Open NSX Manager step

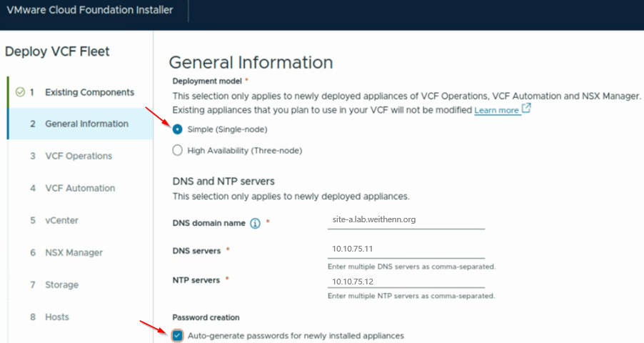[x=74, y=252]
